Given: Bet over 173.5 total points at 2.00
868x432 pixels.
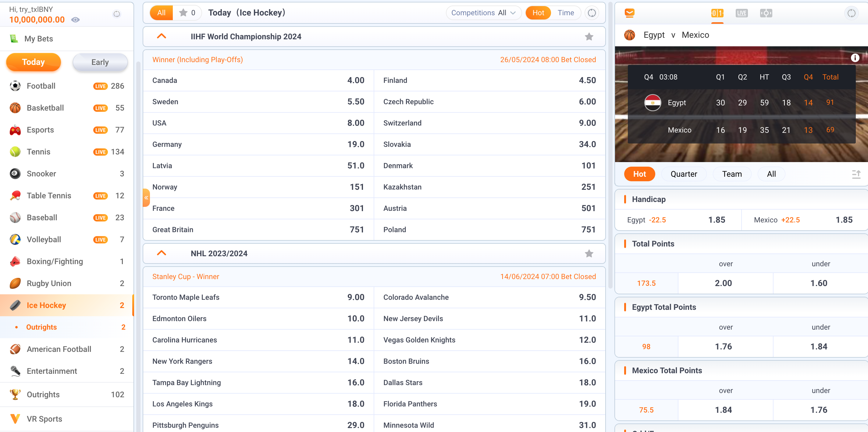Looking at the screenshot, I should 725,283.
